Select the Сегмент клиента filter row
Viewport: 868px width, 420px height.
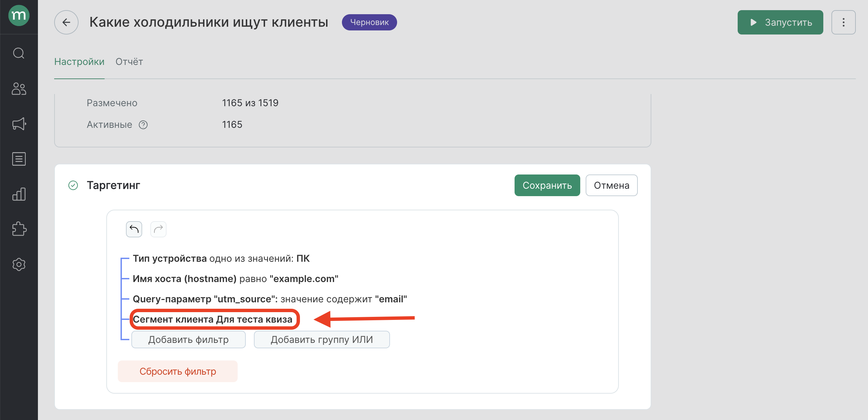point(213,319)
